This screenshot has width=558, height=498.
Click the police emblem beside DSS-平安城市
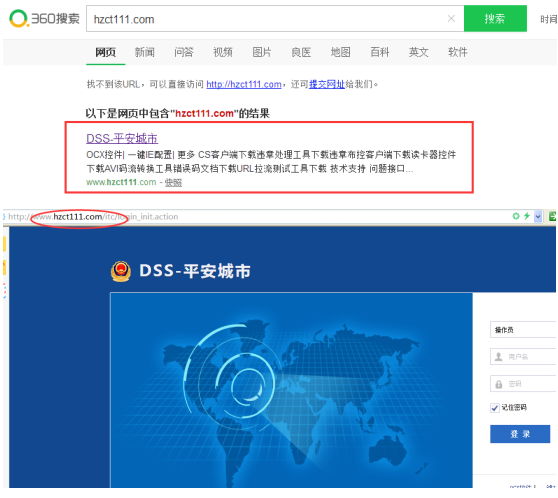(121, 271)
